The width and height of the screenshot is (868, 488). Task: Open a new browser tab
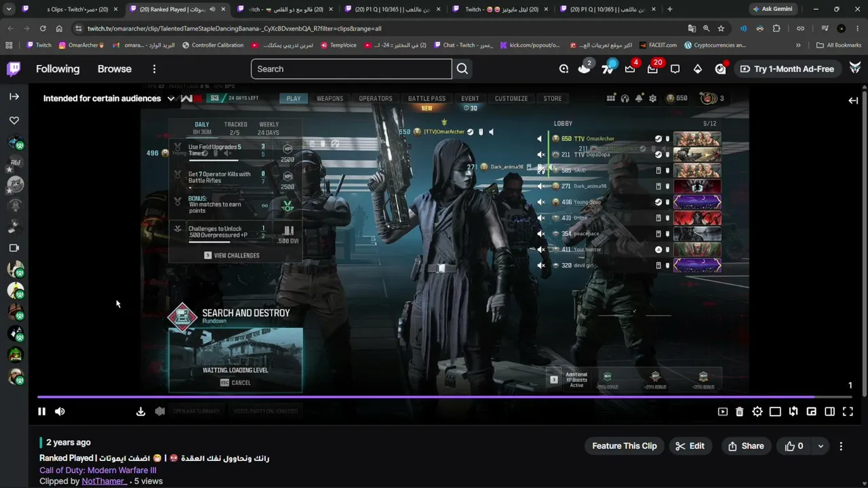click(x=670, y=9)
